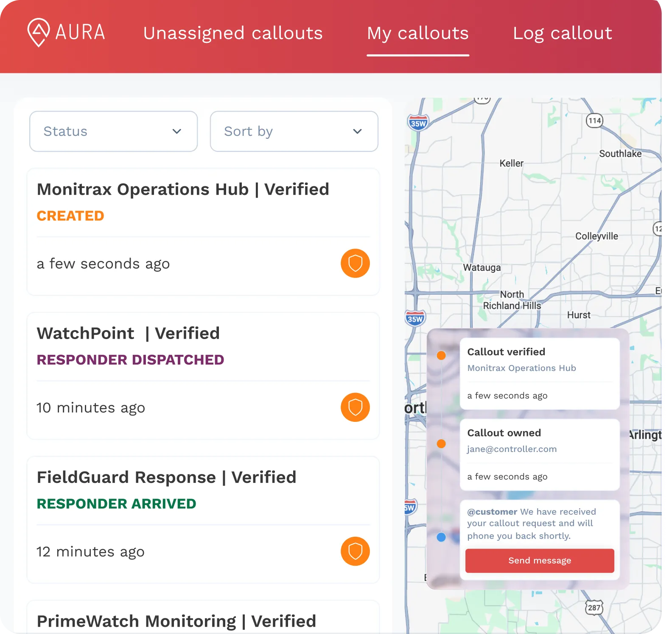
Task: Click 'Monitrax Operations Hub' in Callout verified event
Action: 522,368
